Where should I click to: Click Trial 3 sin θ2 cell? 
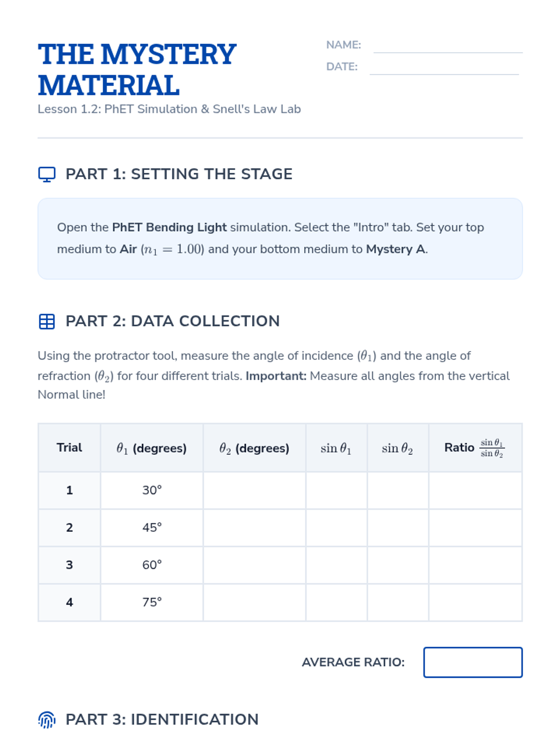[398, 565]
